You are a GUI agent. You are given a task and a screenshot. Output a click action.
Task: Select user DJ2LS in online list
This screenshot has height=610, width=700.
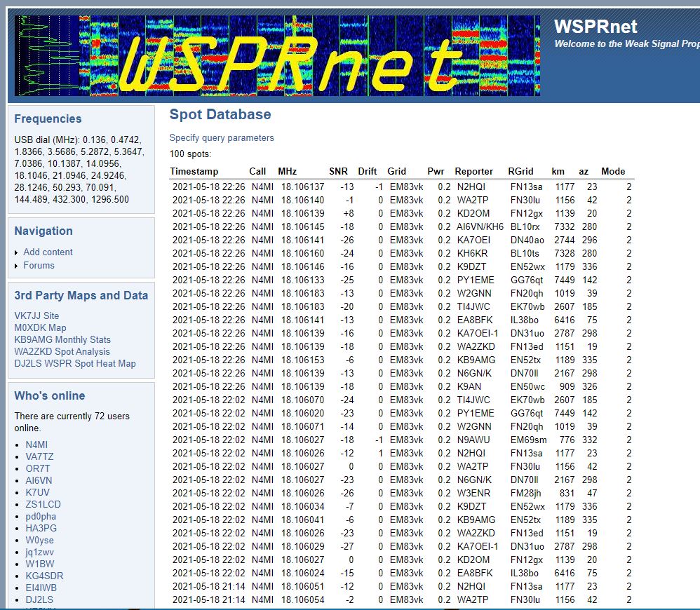(x=39, y=599)
